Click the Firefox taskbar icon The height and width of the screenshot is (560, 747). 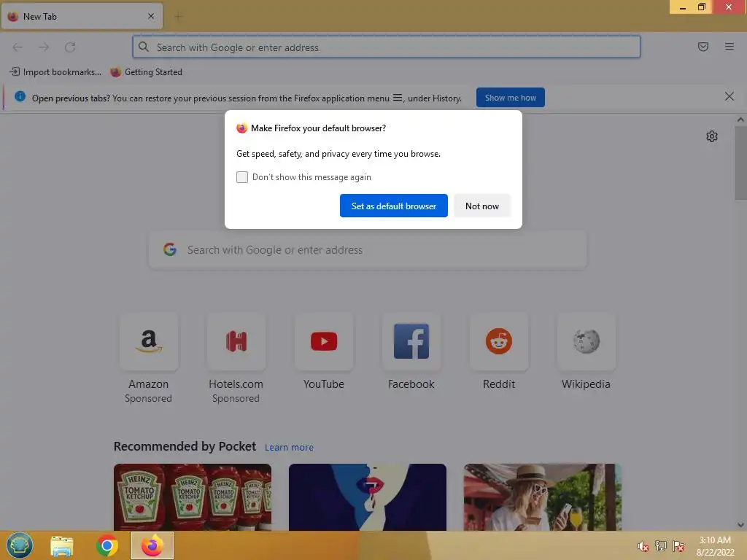pyautogui.click(x=152, y=545)
